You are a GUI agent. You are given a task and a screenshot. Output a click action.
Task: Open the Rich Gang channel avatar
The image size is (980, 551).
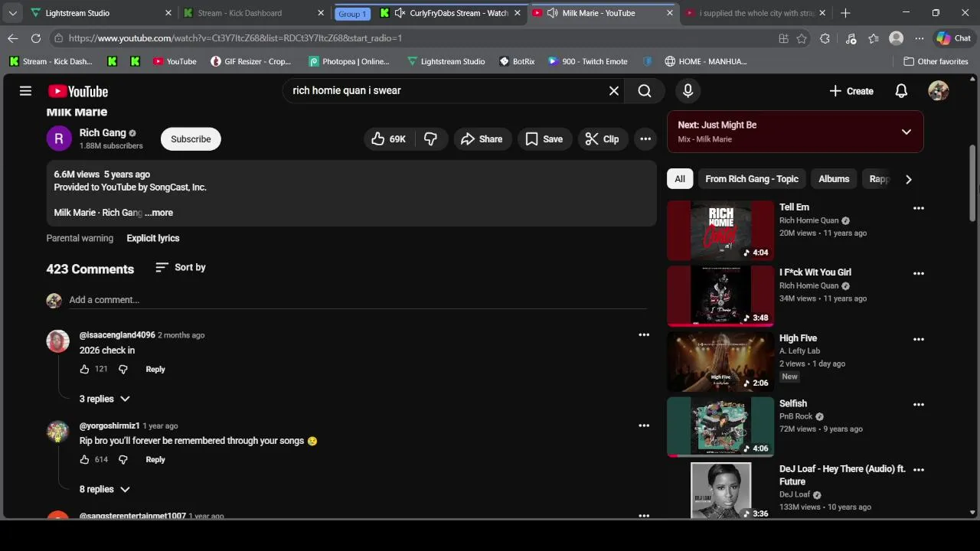pyautogui.click(x=59, y=139)
